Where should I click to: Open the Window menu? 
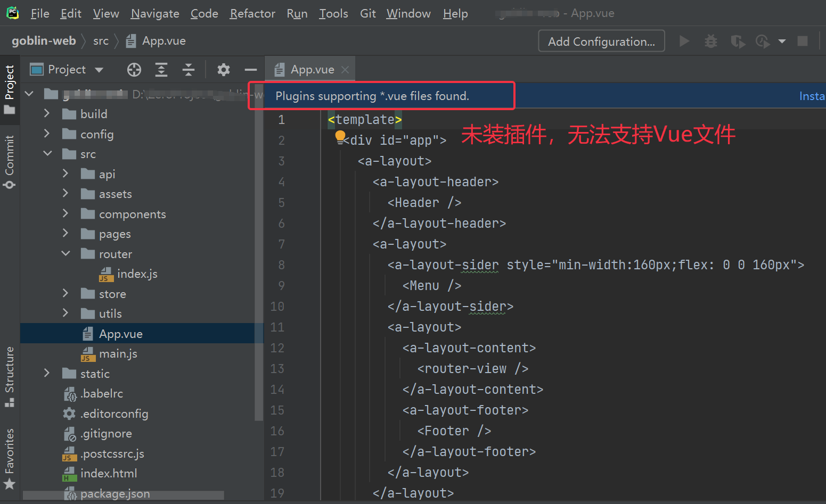coord(408,13)
